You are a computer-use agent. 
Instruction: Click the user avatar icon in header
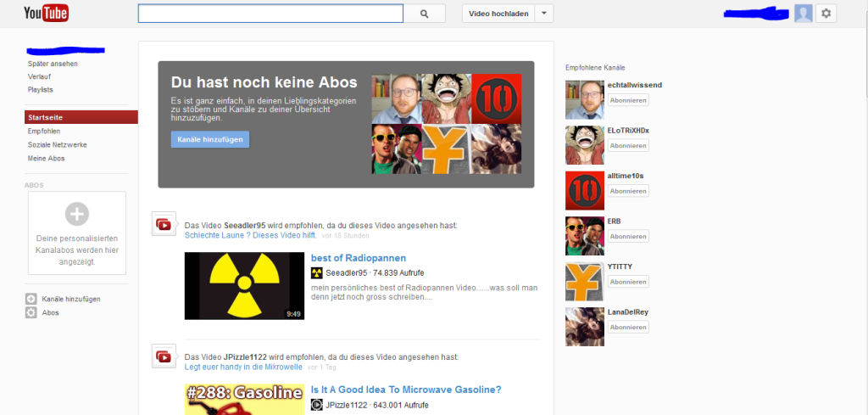(x=803, y=14)
